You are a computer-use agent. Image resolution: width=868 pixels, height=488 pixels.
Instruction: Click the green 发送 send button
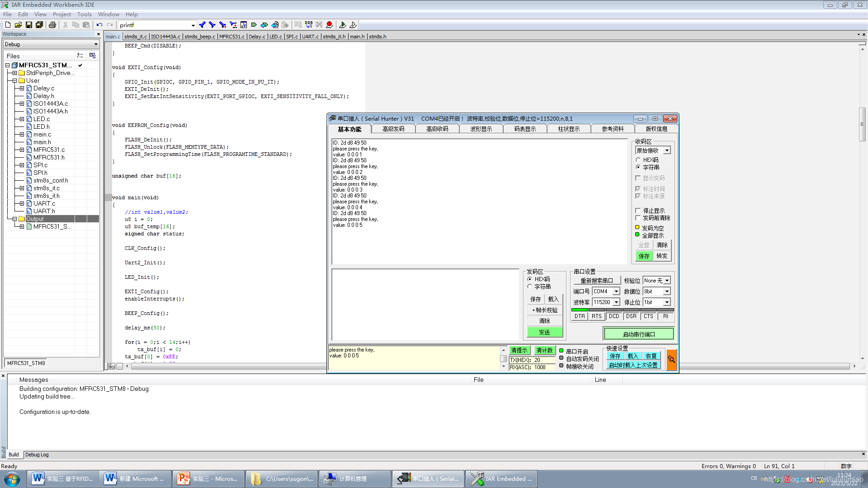[x=545, y=333]
